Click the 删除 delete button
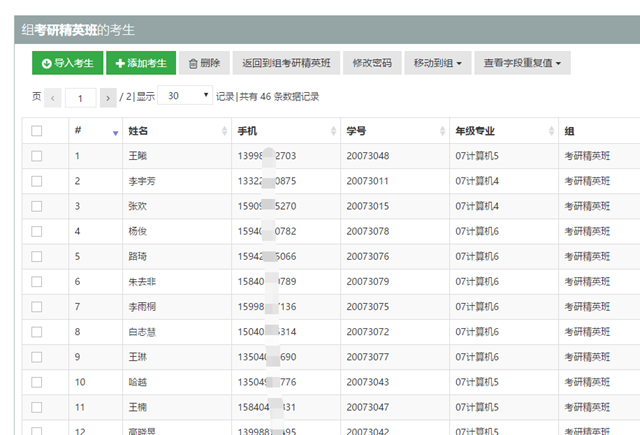 pyautogui.click(x=204, y=63)
